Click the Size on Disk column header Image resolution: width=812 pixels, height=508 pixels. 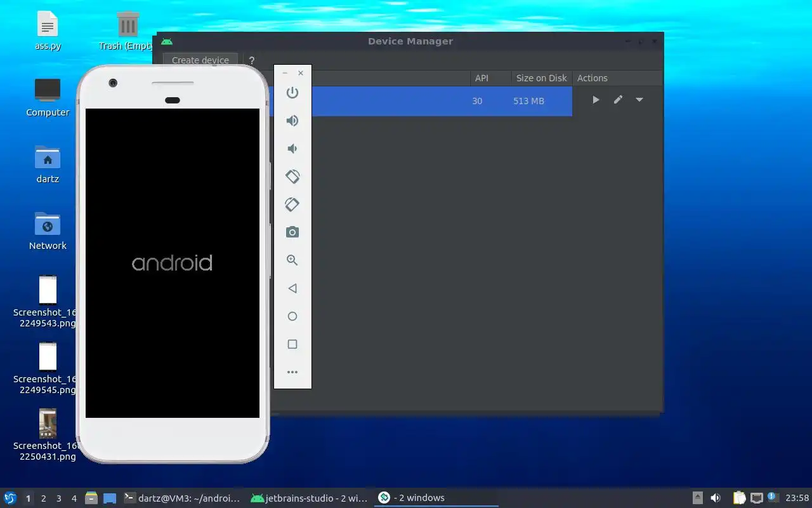[x=542, y=78]
